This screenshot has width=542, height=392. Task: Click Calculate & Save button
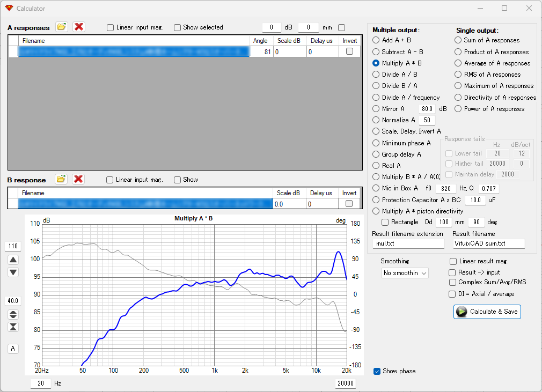(x=487, y=312)
